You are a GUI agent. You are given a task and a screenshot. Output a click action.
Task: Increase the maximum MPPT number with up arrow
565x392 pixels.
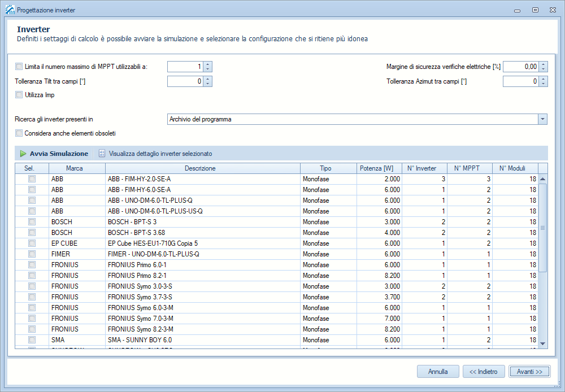(x=208, y=64)
